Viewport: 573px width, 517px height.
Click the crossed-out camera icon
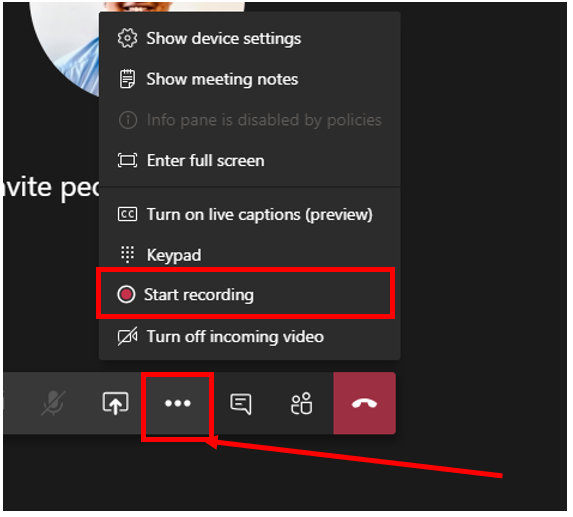click(x=127, y=336)
